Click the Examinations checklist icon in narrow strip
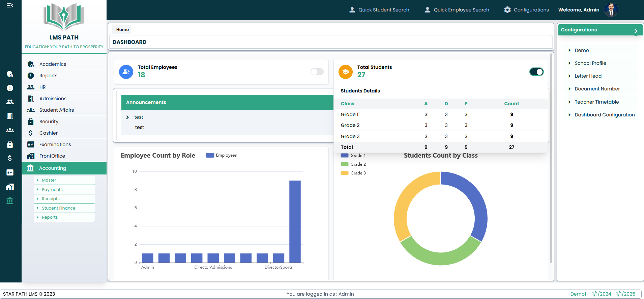Screen dimensions: 644x299 tap(10, 172)
